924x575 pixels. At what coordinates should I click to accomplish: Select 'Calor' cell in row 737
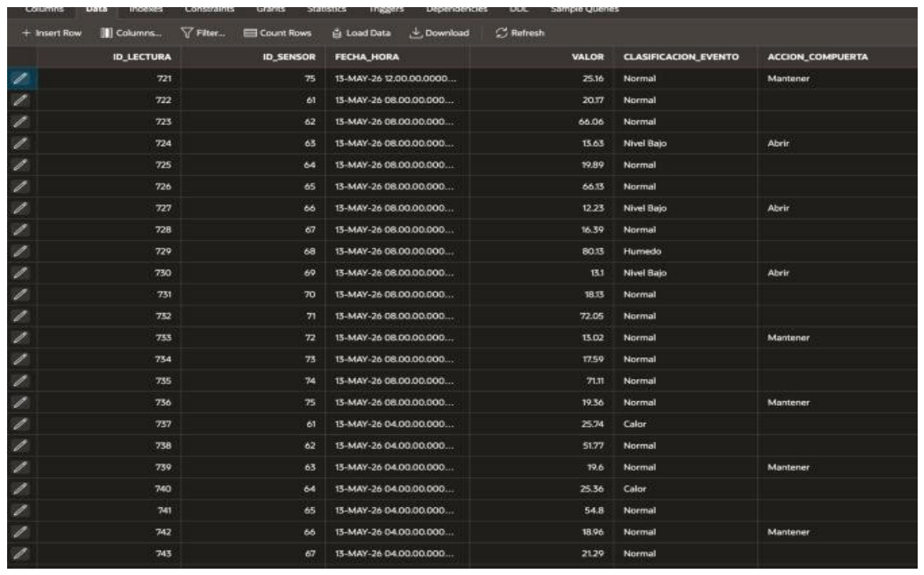coord(685,424)
